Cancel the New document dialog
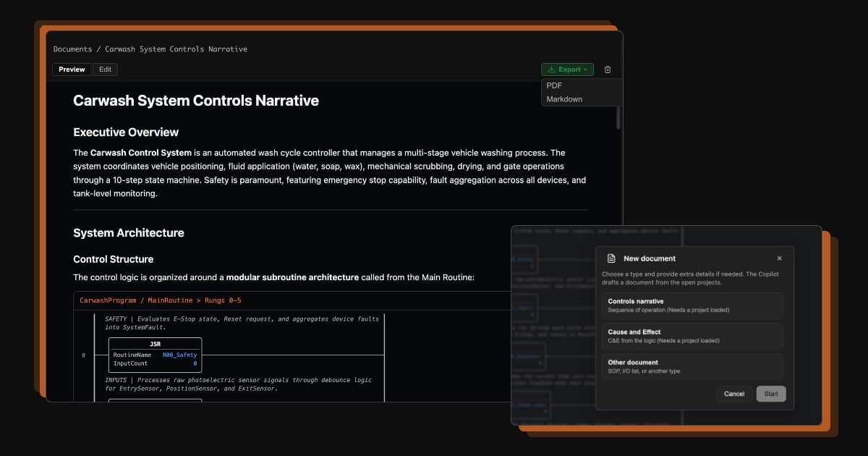The width and height of the screenshot is (868, 456). pyautogui.click(x=734, y=394)
